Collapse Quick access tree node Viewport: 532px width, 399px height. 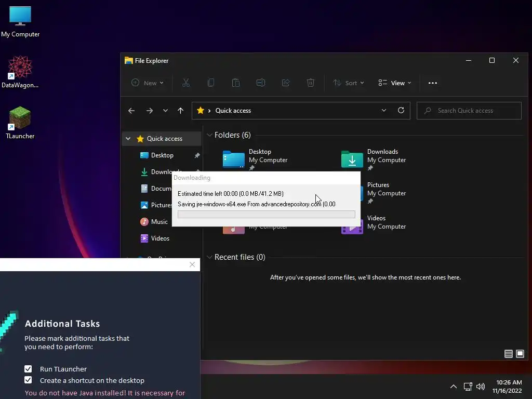[x=128, y=138]
